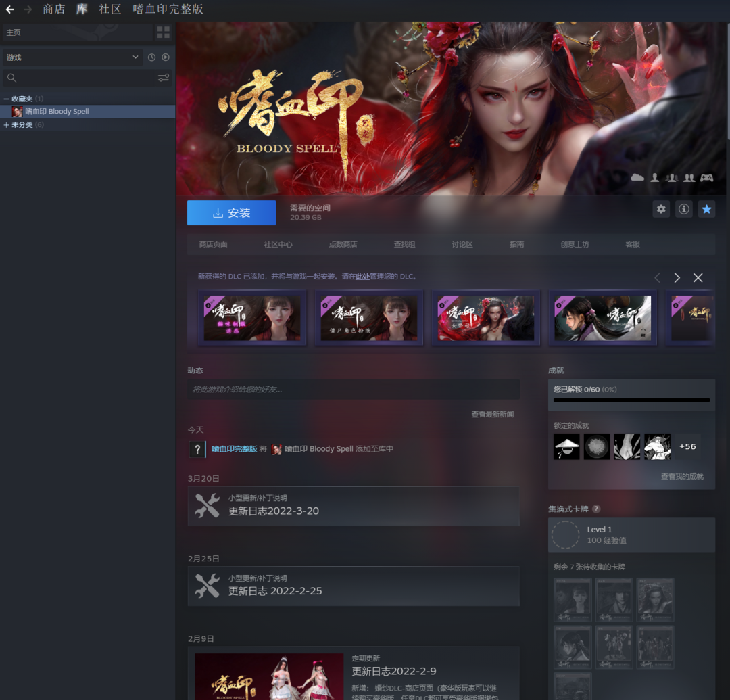Select 嗜血印 Bloody Spell in library list
The image size is (730, 700).
(87, 112)
